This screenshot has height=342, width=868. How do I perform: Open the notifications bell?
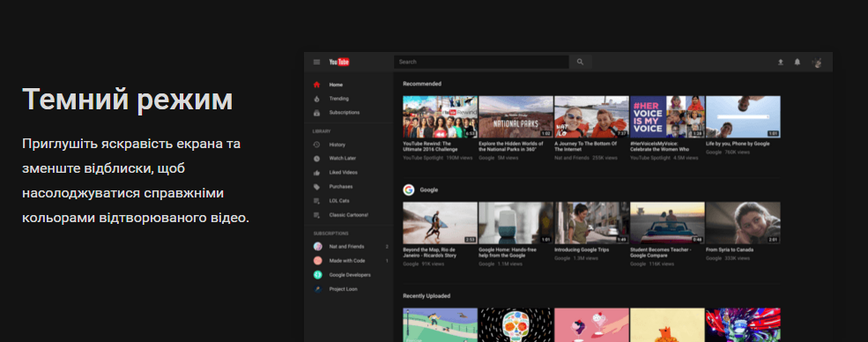coord(798,62)
